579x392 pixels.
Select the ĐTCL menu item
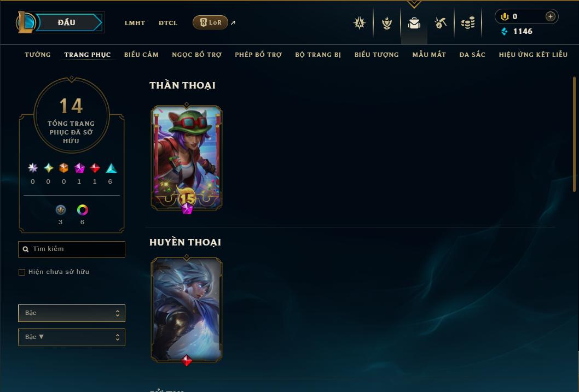point(168,23)
